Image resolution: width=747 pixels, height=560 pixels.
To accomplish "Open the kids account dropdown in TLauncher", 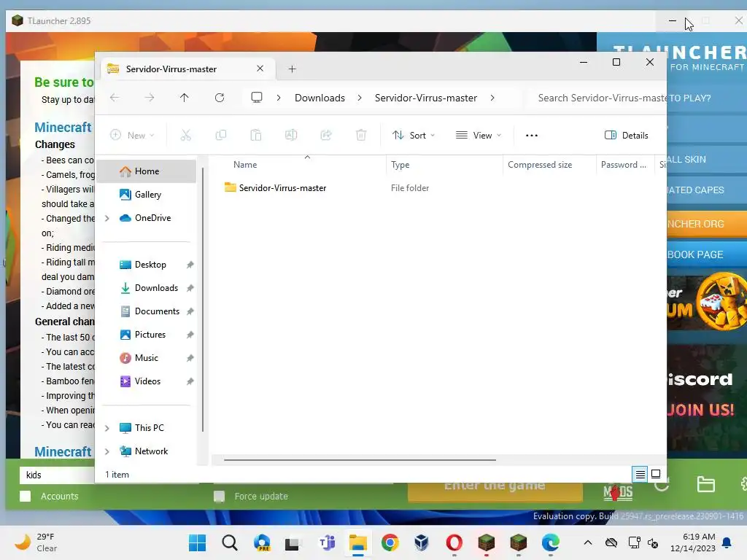I will [57, 475].
